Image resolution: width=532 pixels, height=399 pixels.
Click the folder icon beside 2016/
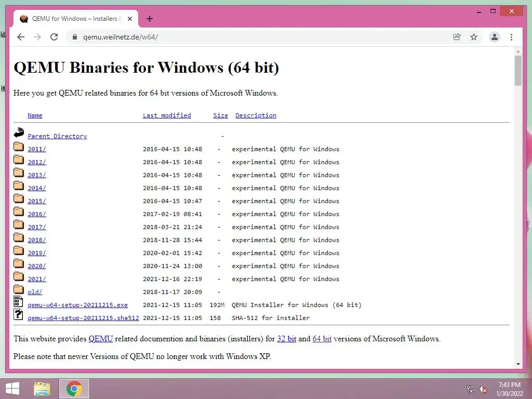tap(19, 211)
